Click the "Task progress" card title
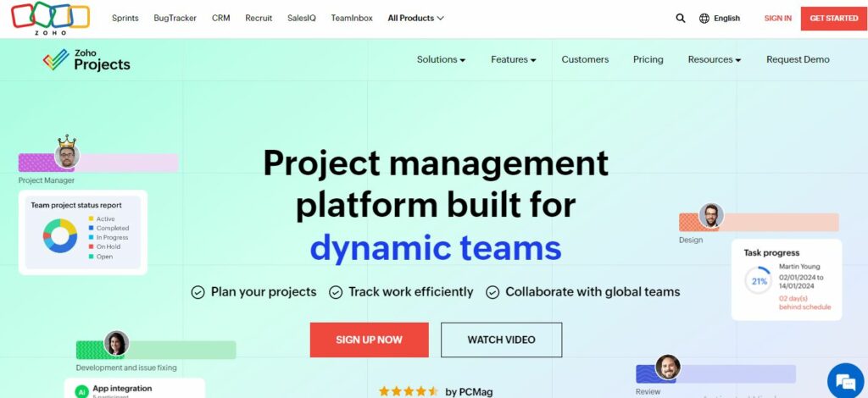 pyautogui.click(x=771, y=252)
